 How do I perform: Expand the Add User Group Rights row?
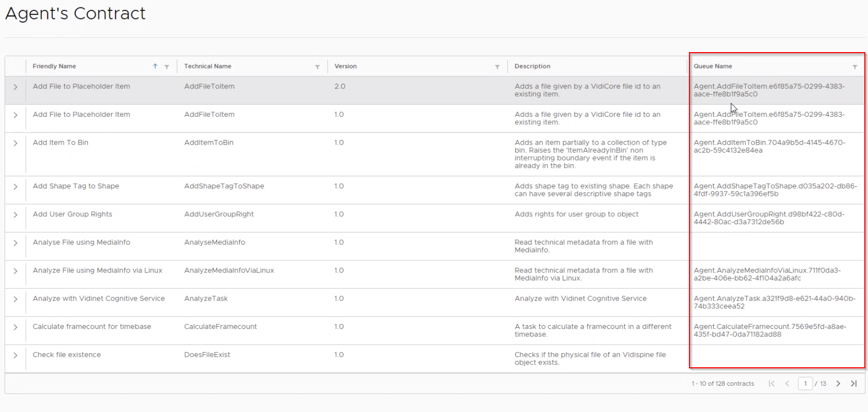(x=15, y=215)
